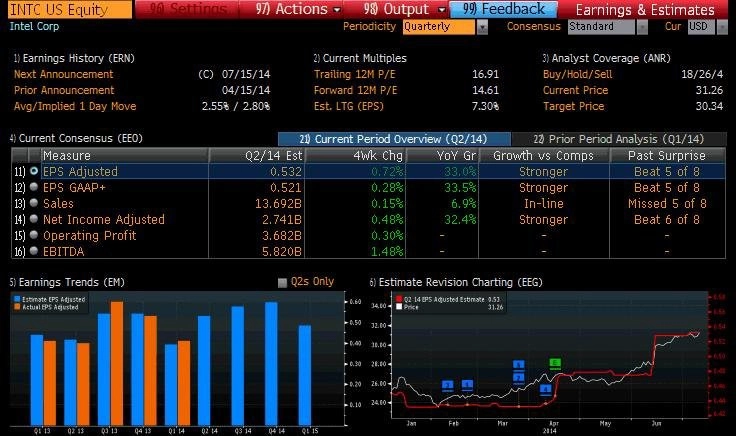Screen dimensions: 736x436
Task: Click the Trailing 12M P/E value 16.91
Action: click(x=485, y=74)
